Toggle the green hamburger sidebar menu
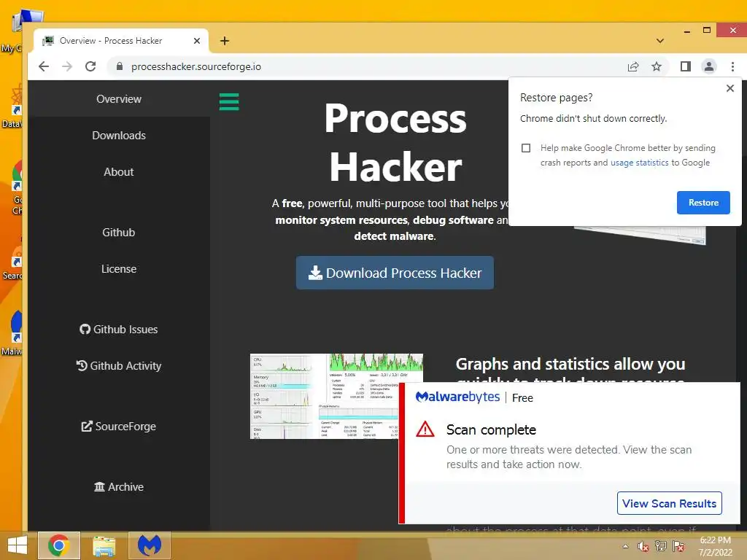Viewport: 747px width, 560px height. (229, 101)
